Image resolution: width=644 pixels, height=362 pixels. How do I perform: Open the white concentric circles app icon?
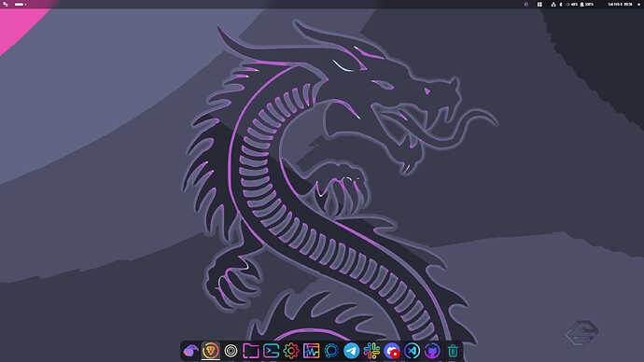[x=231, y=351]
